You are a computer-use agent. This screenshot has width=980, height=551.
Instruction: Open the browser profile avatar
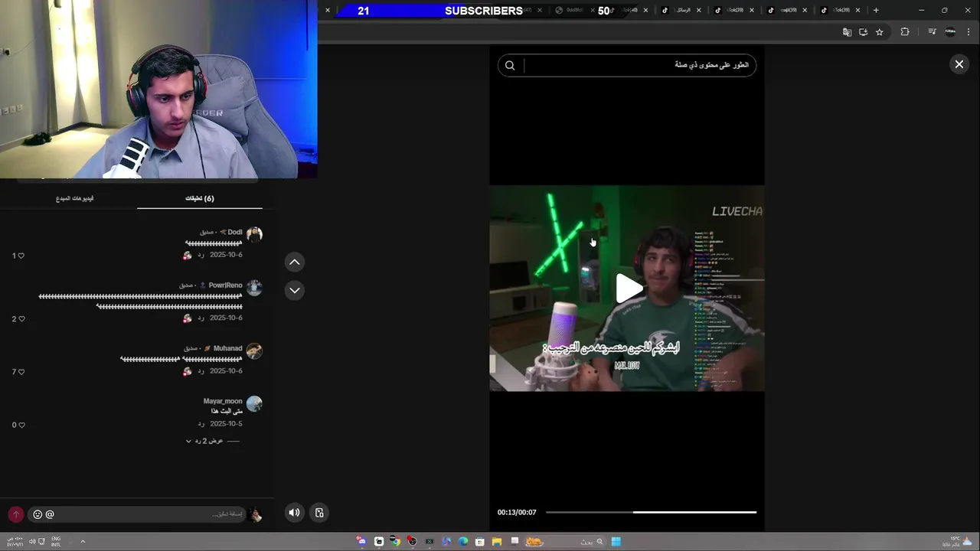950,32
